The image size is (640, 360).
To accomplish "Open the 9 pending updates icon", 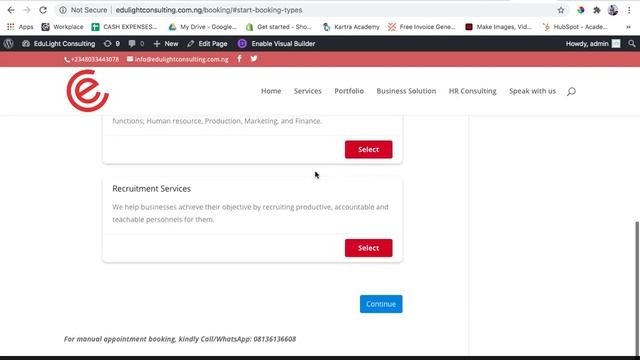I will click(112, 44).
